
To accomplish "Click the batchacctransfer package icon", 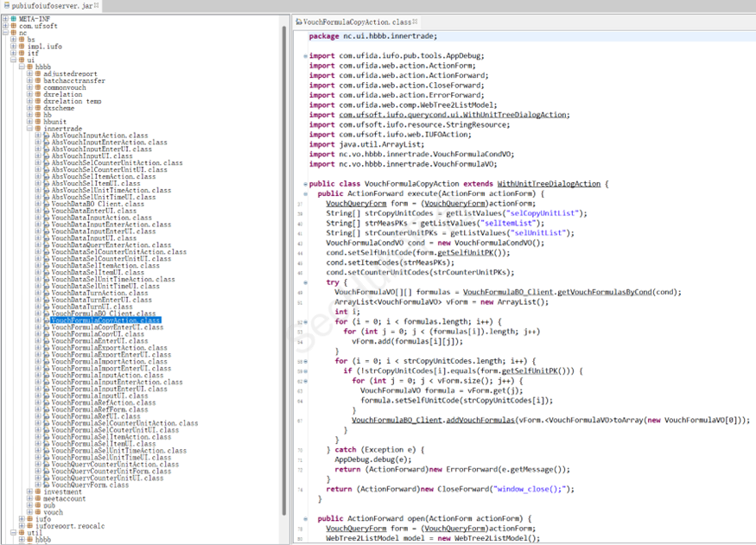I will (38, 80).
